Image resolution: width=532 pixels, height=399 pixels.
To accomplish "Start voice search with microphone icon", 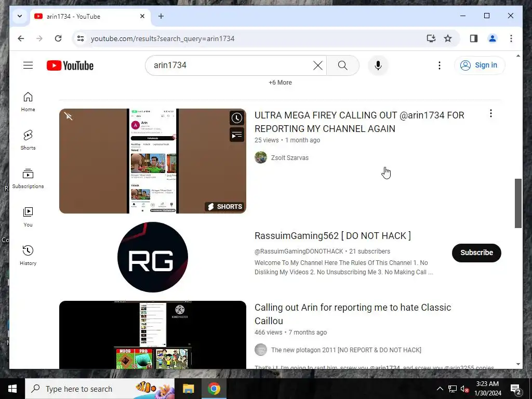I will tap(378, 65).
